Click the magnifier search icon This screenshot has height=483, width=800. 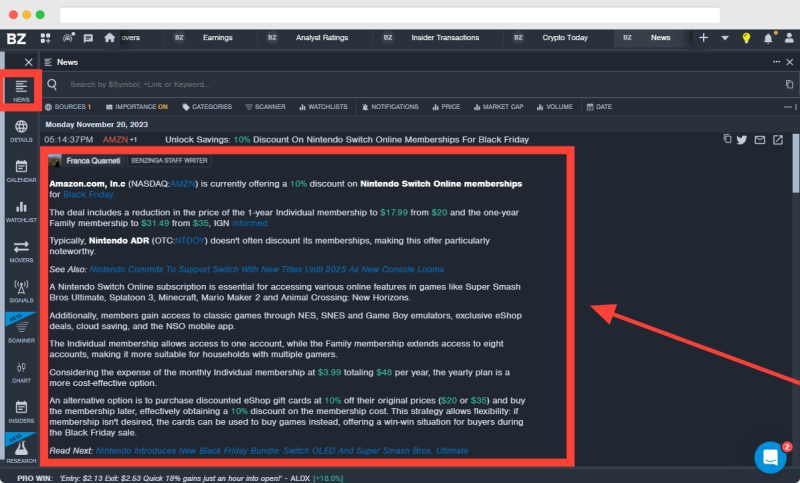[x=52, y=84]
